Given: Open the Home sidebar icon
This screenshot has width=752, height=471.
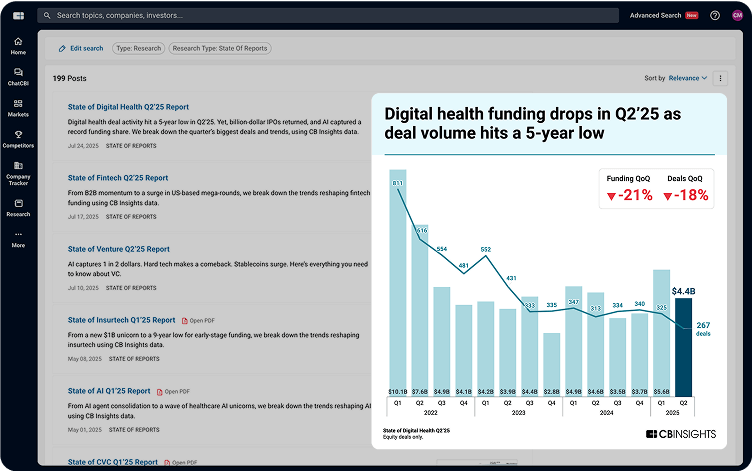Looking at the screenshot, I should point(18,45).
